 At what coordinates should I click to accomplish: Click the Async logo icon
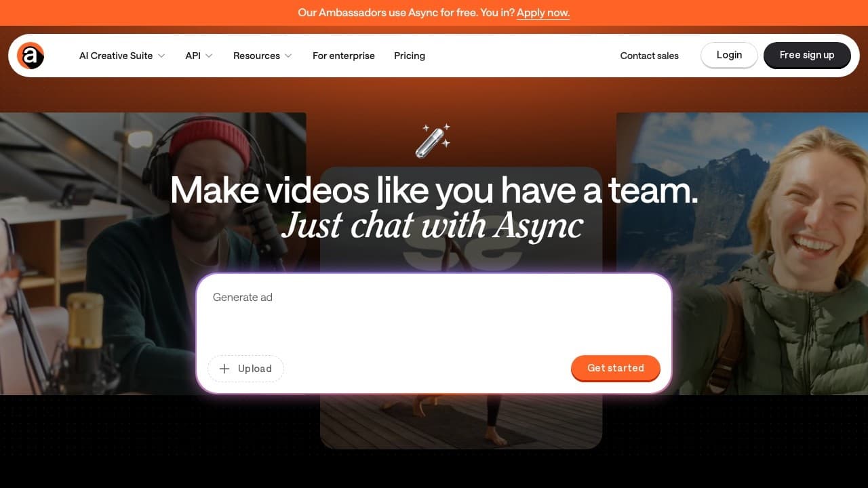pyautogui.click(x=31, y=56)
